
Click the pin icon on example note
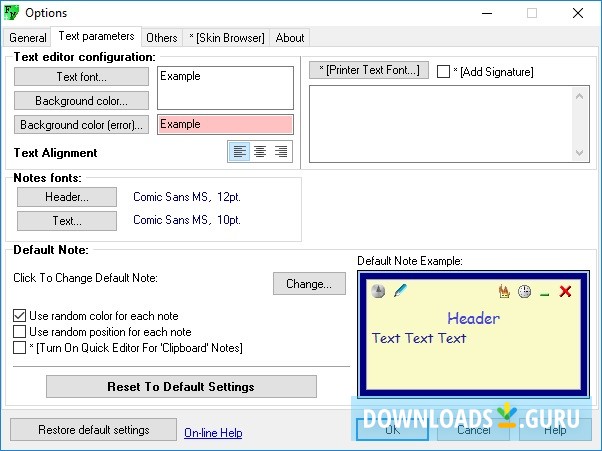click(378, 291)
